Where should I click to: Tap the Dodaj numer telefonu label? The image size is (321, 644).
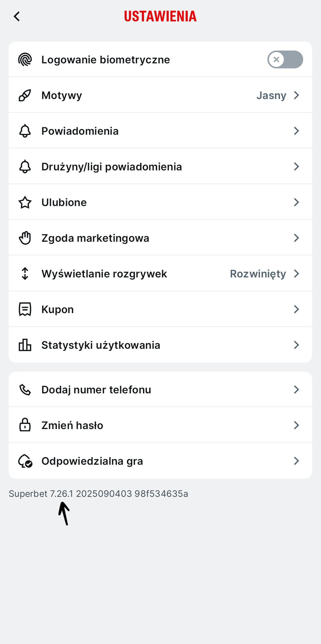[x=96, y=390]
